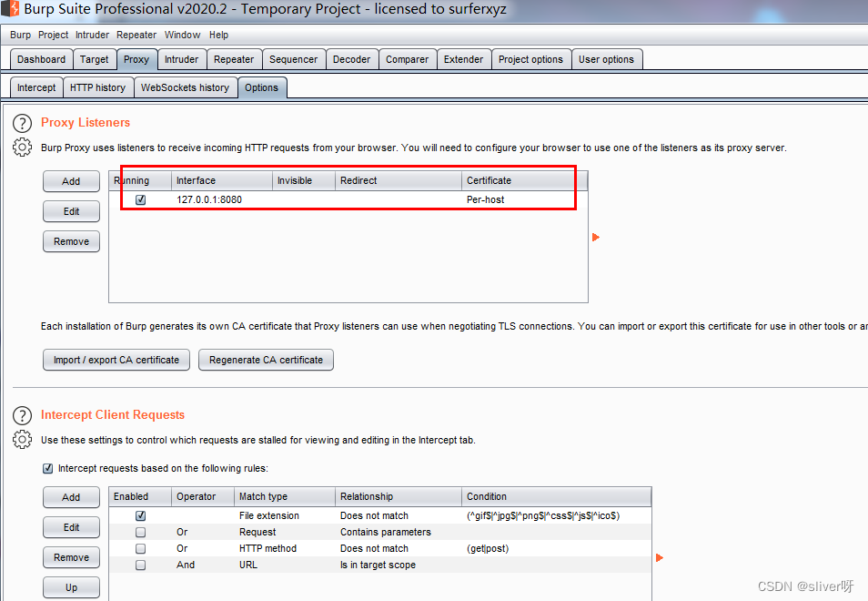The width and height of the screenshot is (868, 601).
Task: Click the Redirect column header
Action: coord(399,180)
